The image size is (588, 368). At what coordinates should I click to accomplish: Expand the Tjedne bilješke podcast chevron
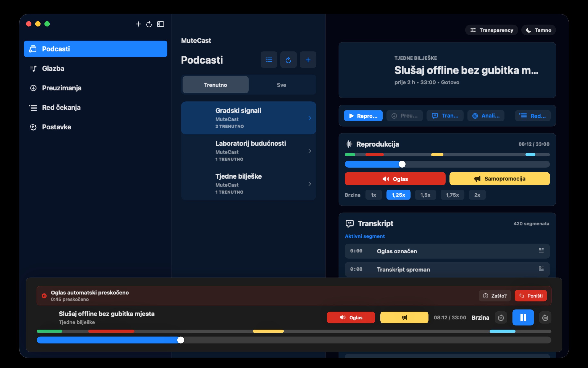click(310, 184)
